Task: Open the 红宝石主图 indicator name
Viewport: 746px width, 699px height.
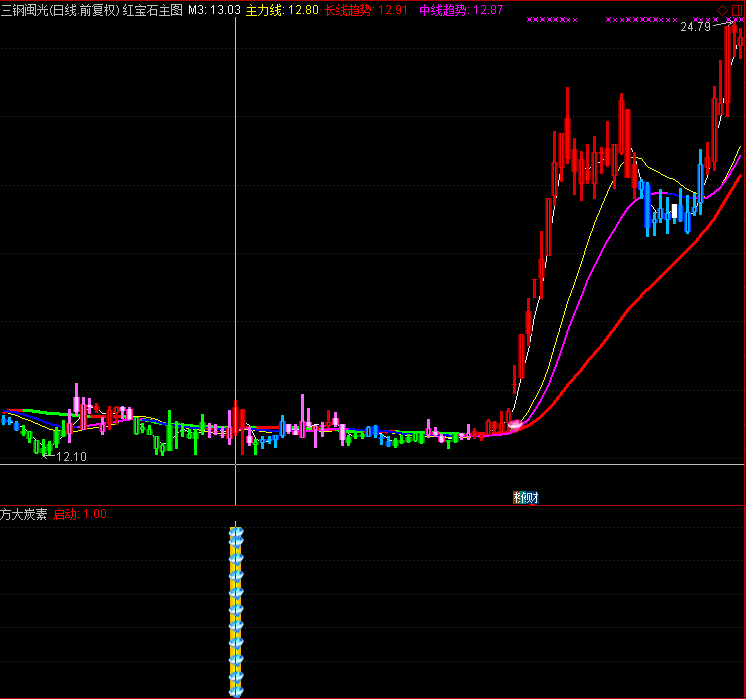Action: (153, 9)
